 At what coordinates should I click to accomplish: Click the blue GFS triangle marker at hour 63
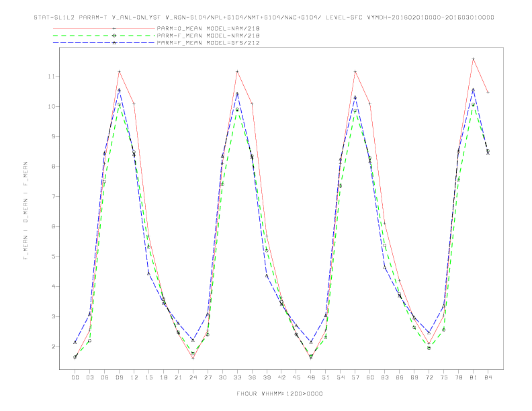(385, 267)
